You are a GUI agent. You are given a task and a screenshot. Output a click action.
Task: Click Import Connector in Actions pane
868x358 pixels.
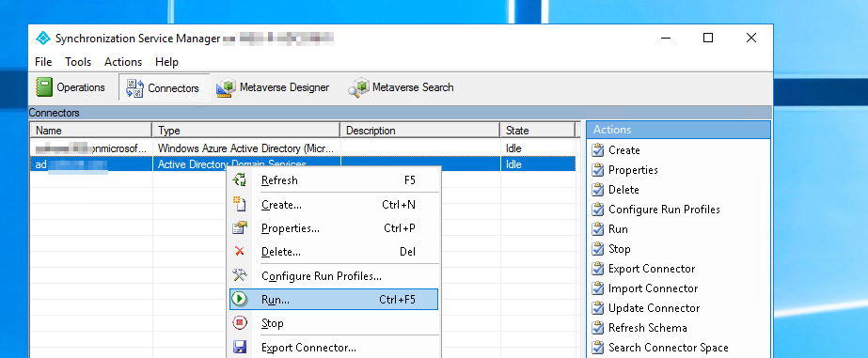[x=653, y=288]
